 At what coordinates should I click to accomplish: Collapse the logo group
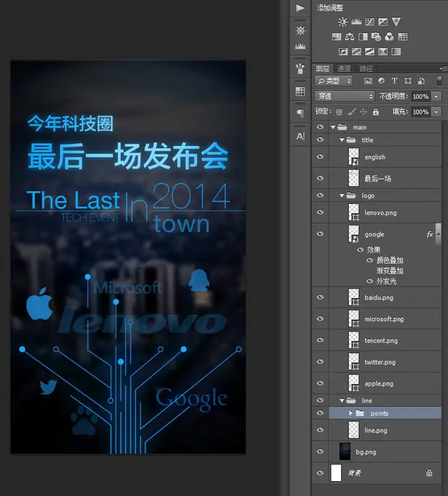point(342,196)
